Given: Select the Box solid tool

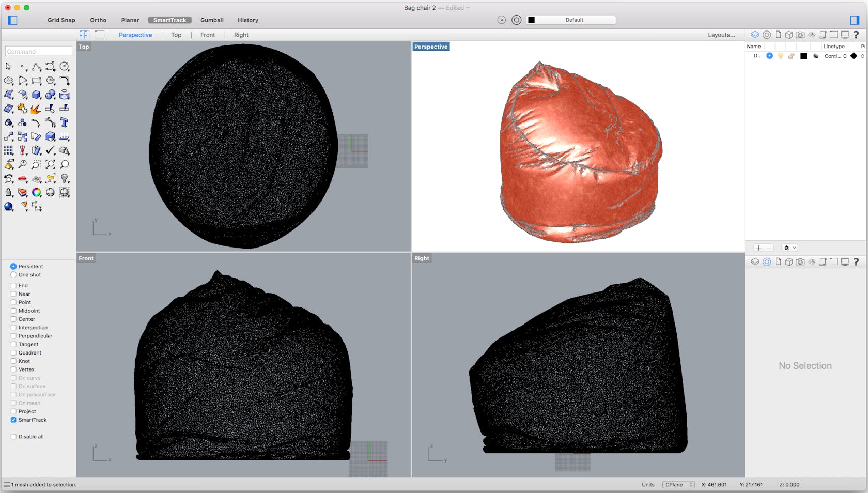Looking at the screenshot, I should tap(36, 95).
